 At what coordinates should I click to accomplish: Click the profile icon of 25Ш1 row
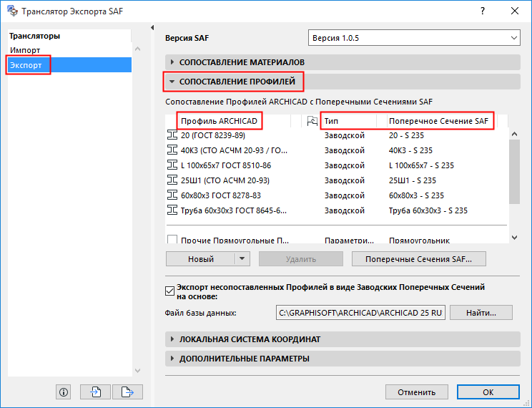tap(172, 180)
